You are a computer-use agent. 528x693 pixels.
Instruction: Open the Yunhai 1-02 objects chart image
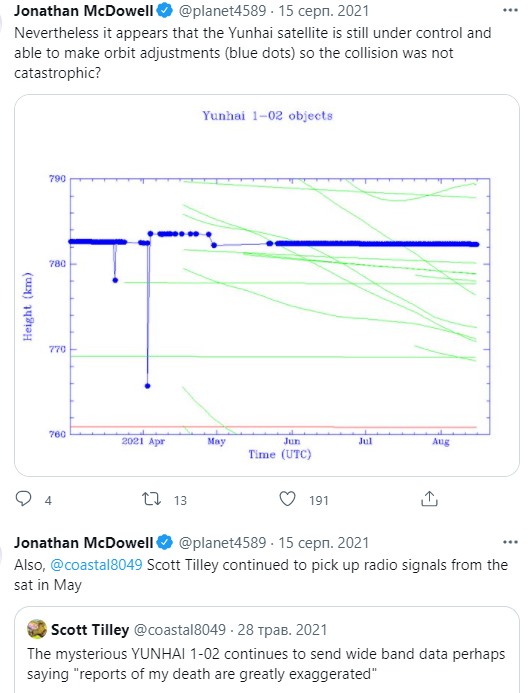click(x=267, y=285)
